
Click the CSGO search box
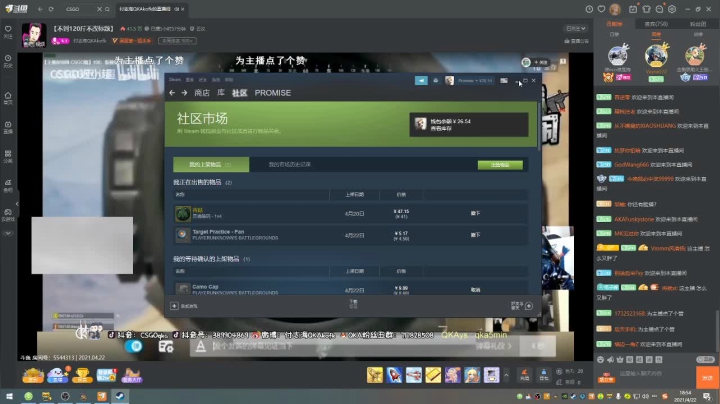(79, 9)
